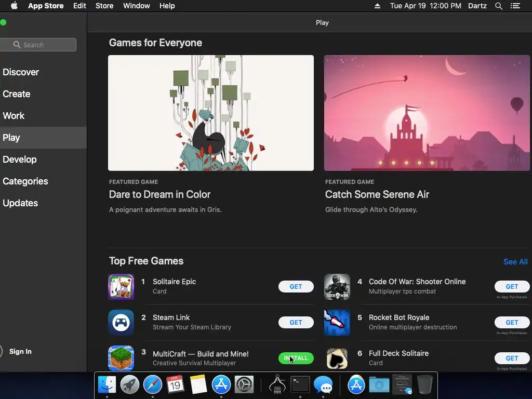Image resolution: width=532 pixels, height=399 pixels.
Task: Open Finder from the Dock
Action: coord(107,385)
